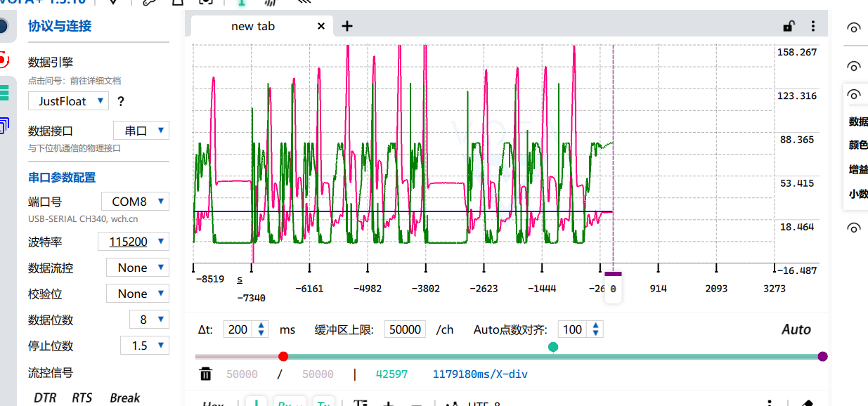Close the 'new tab' tab
868x406 pixels.
point(321,26)
